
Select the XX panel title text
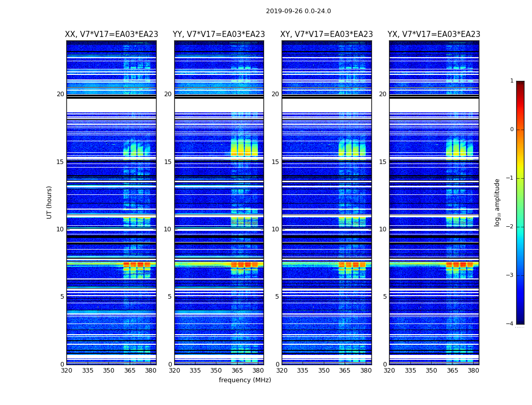coord(111,34)
